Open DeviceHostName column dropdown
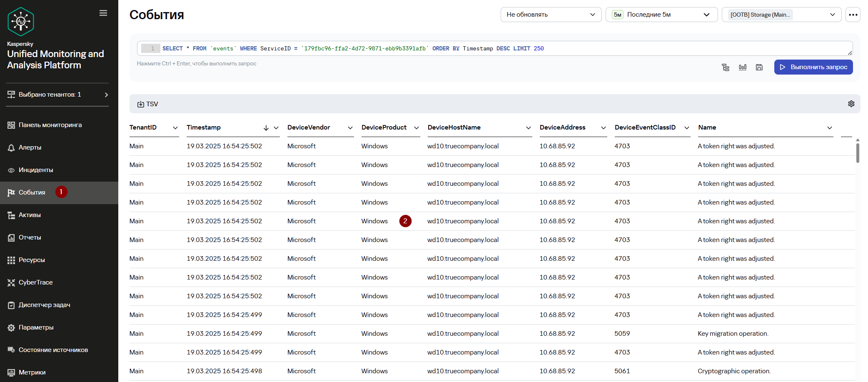The image size is (868, 382). [x=529, y=128]
